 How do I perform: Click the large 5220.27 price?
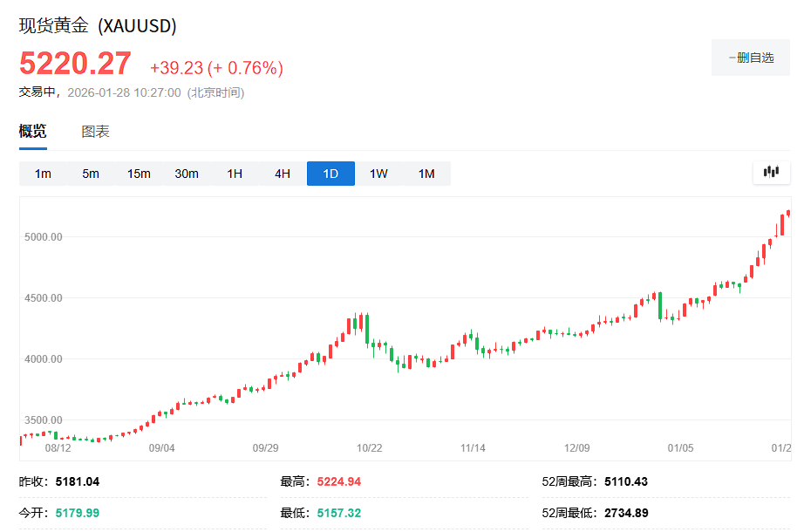[76, 64]
